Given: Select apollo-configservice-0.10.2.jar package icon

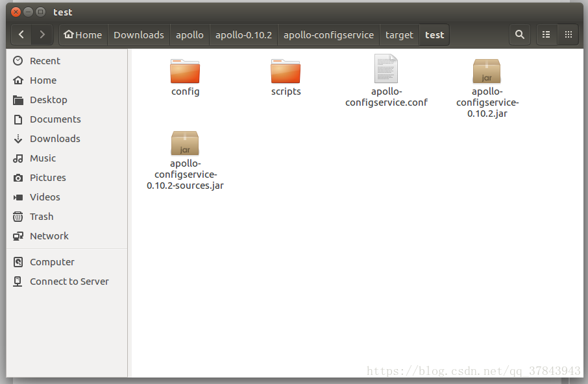Looking at the screenshot, I should click(487, 71).
